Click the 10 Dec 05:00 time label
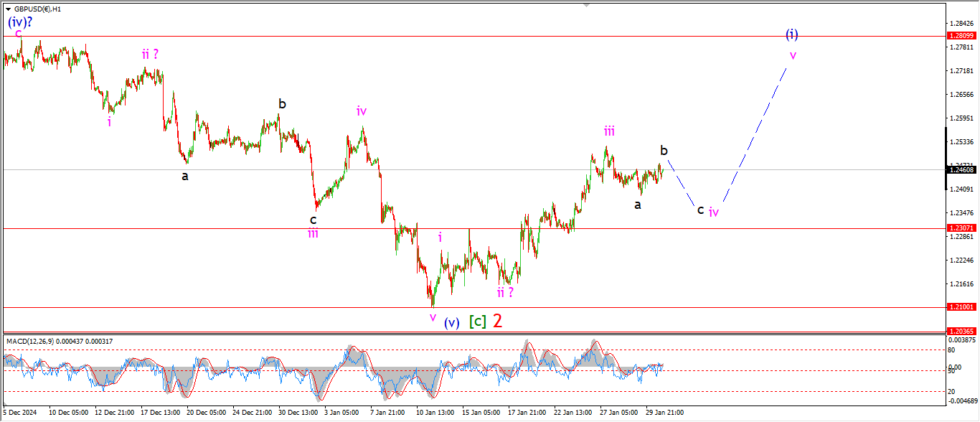Image resolution: width=980 pixels, height=422 pixels. [69, 413]
